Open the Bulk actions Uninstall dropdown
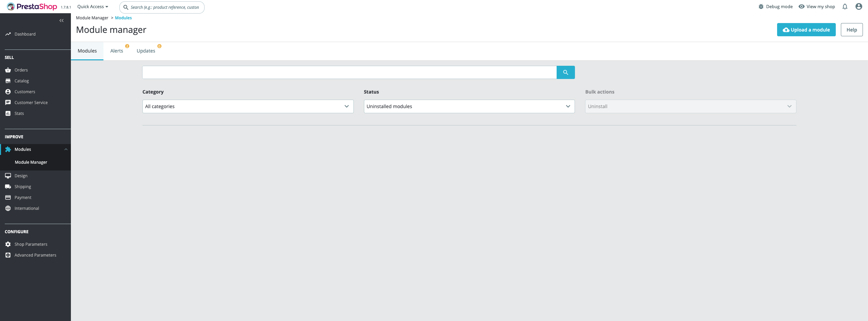 [691, 106]
